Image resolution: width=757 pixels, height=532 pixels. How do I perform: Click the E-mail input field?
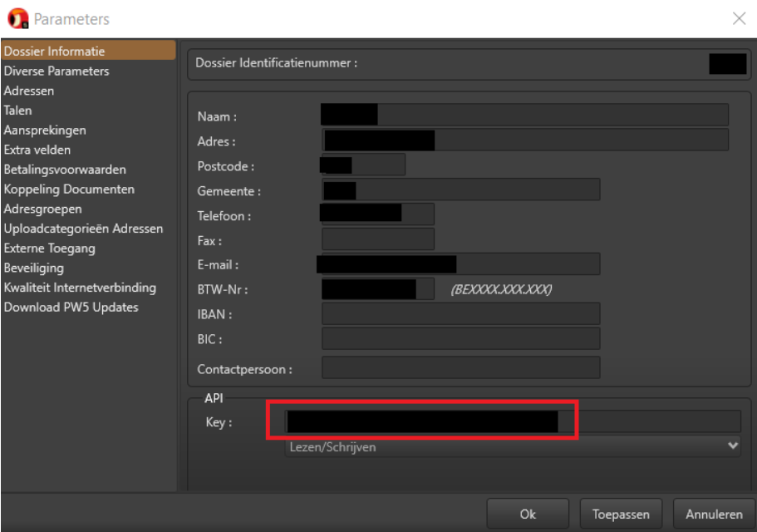(x=460, y=264)
